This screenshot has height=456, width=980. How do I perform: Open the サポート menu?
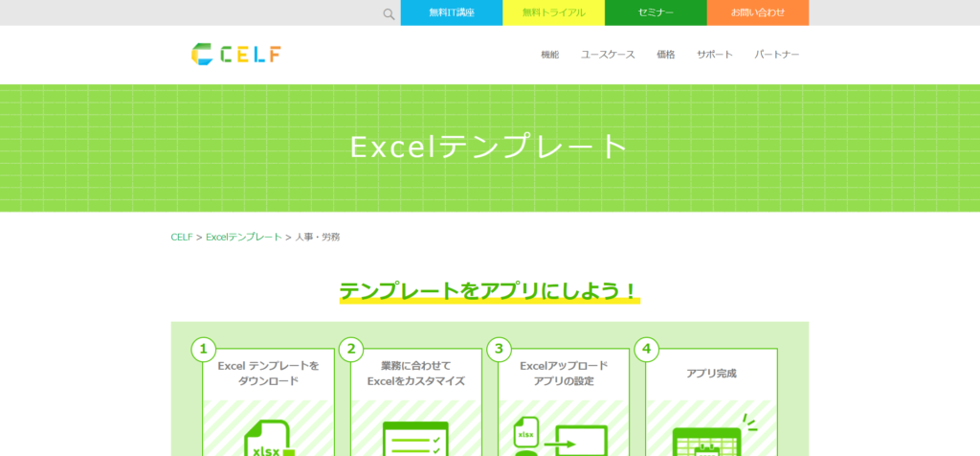coord(715,55)
